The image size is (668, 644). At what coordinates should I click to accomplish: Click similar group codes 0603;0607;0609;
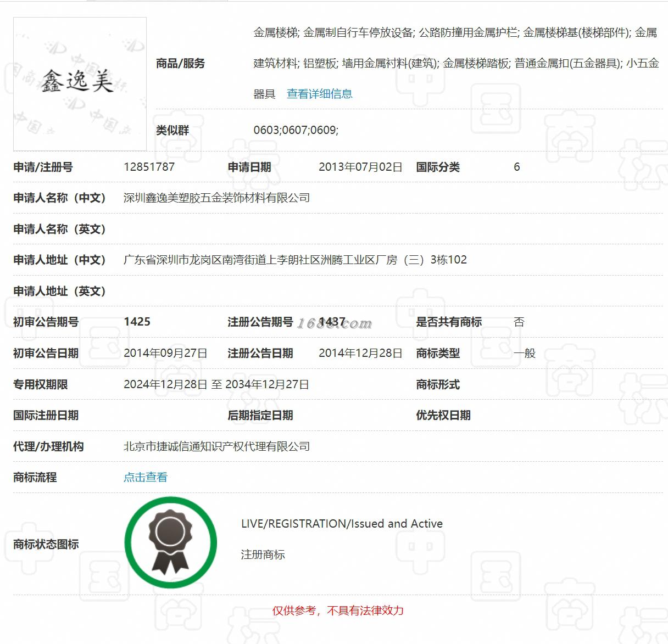pos(296,130)
